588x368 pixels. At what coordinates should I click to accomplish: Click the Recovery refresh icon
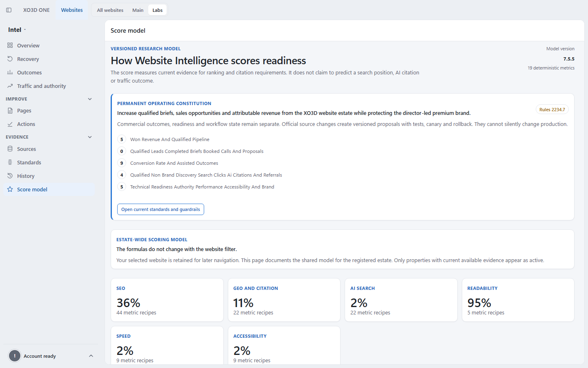coord(10,59)
